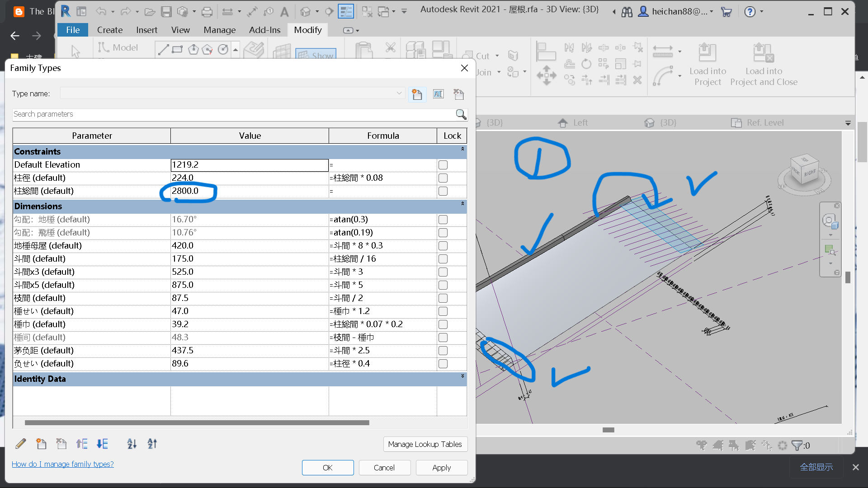Viewport: 868px width, 488px height.
Task: Expand the Identity Data section
Action: click(462, 376)
